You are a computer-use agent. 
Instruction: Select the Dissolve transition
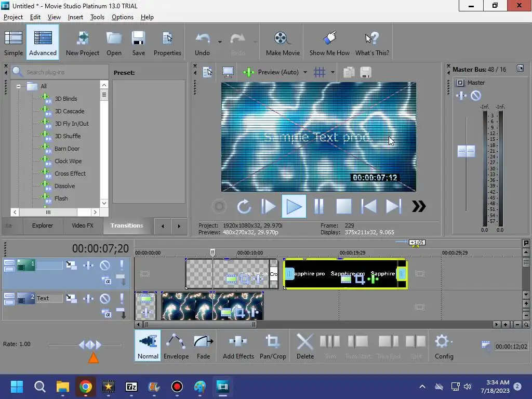pos(64,186)
